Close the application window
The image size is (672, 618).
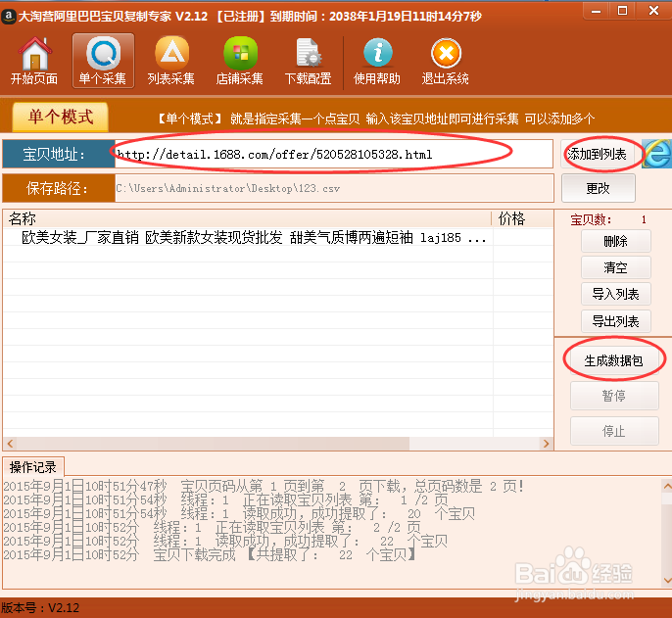[654, 11]
